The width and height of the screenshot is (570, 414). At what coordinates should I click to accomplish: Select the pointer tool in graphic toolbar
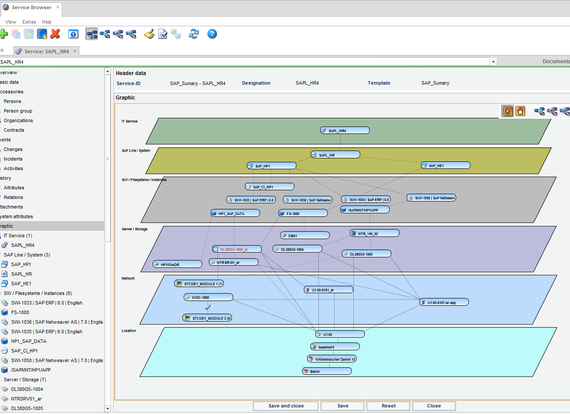[507, 111]
